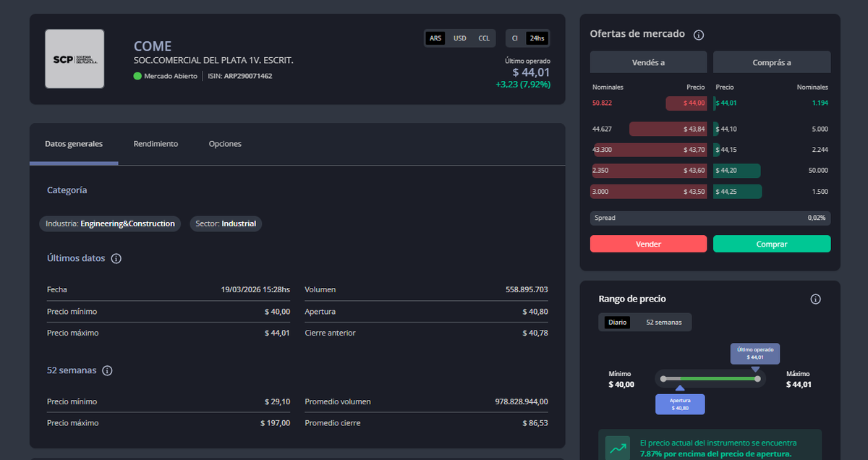Screen dimensions: 868x460
Task: Click the green Mercado Abierto status dot
Action: click(137, 76)
